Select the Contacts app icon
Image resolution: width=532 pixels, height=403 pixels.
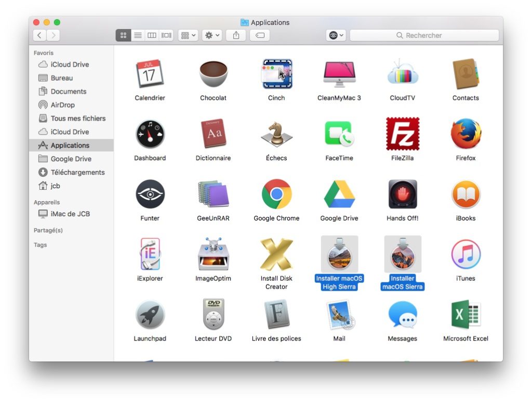465,74
